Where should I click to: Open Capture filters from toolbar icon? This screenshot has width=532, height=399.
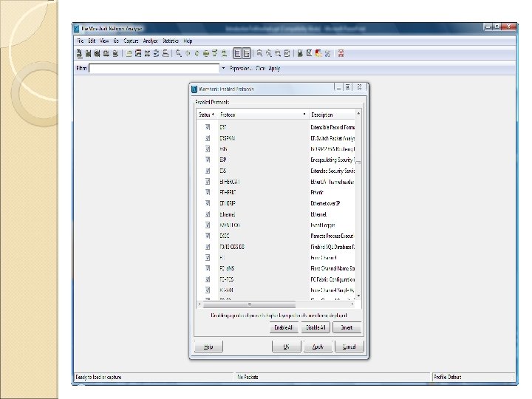[x=300, y=54]
